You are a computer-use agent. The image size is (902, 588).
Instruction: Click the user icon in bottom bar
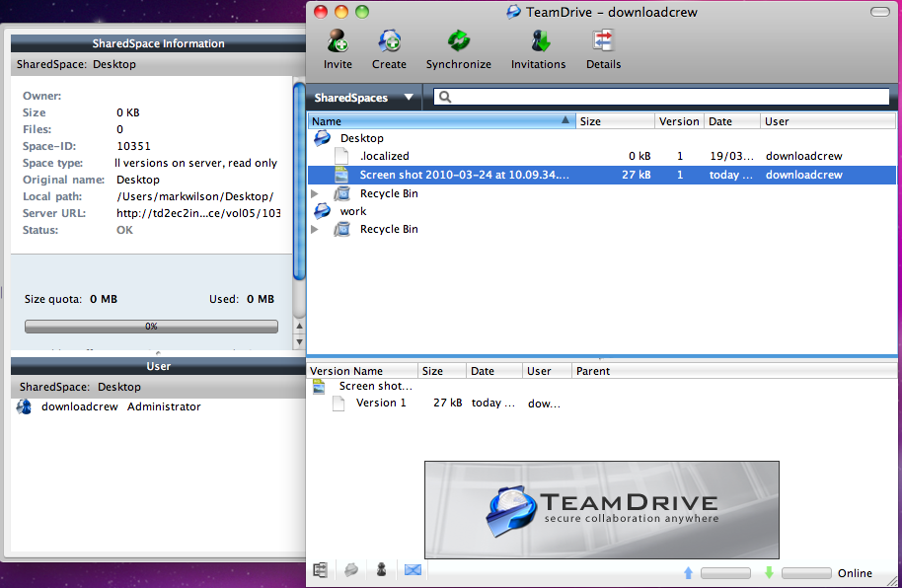click(381, 570)
